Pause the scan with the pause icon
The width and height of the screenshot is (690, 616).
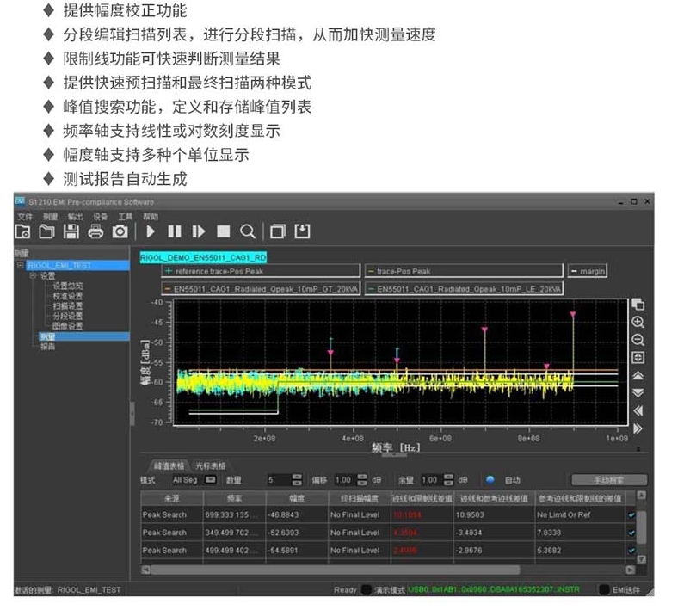pyautogui.click(x=175, y=231)
